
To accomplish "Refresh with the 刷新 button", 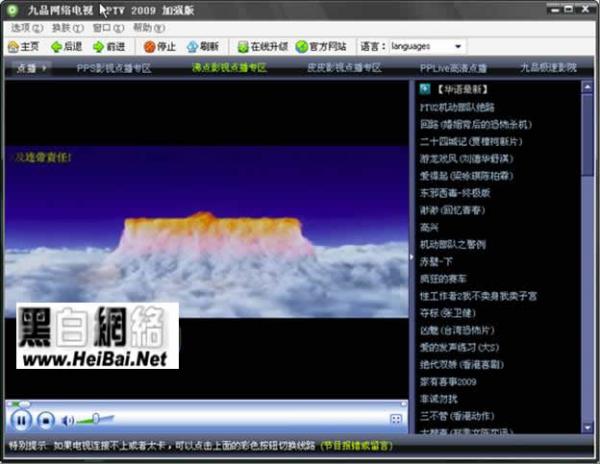I will pos(202,47).
